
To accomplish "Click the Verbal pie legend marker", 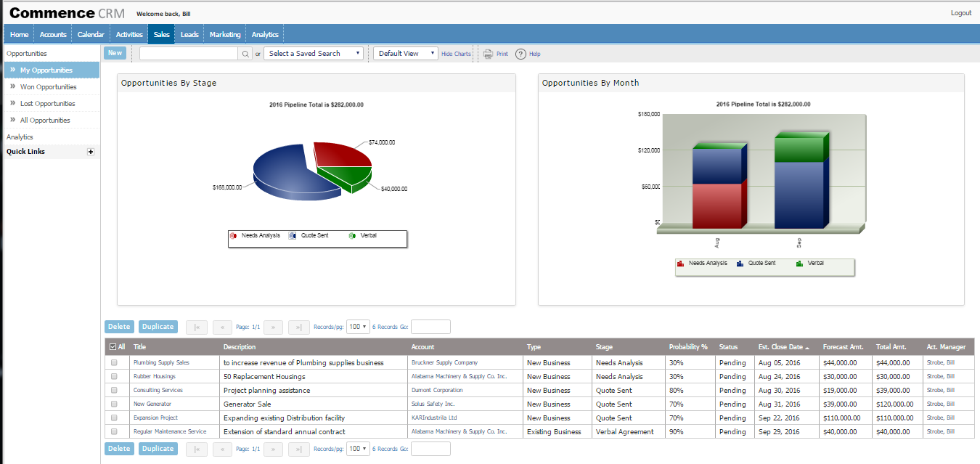I will (x=352, y=236).
